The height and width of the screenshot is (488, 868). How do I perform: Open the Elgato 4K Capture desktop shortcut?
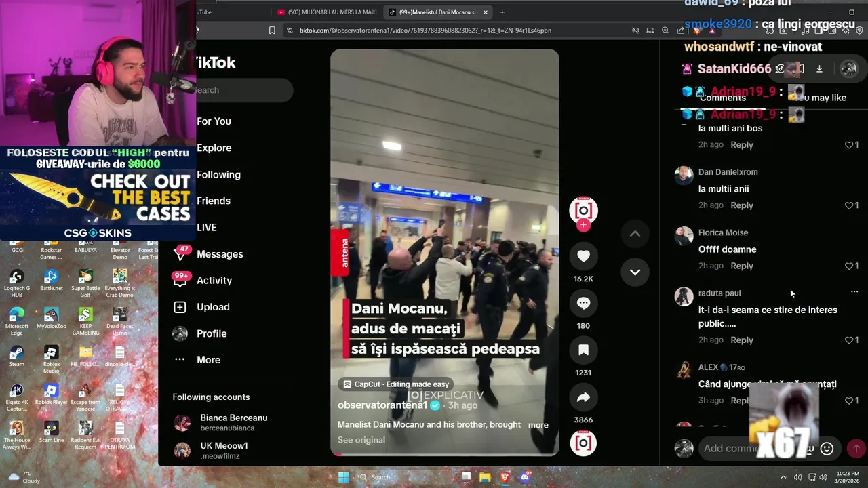(17, 397)
